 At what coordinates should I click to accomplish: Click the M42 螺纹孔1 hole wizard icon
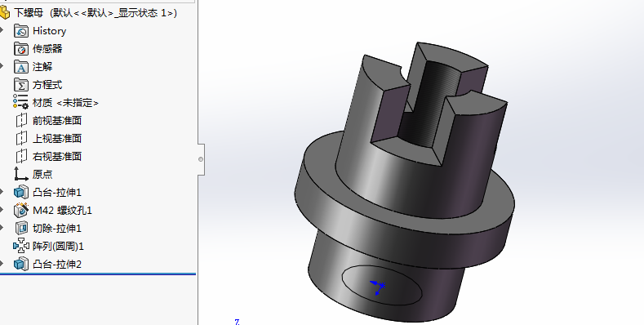(x=21, y=210)
